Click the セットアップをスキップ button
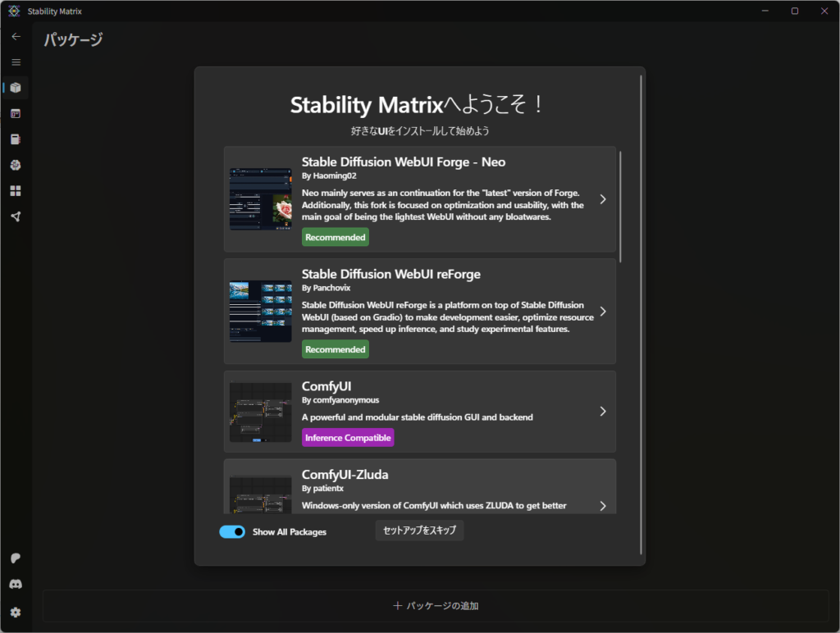This screenshot has height=633, width=840. pos(420,531)
